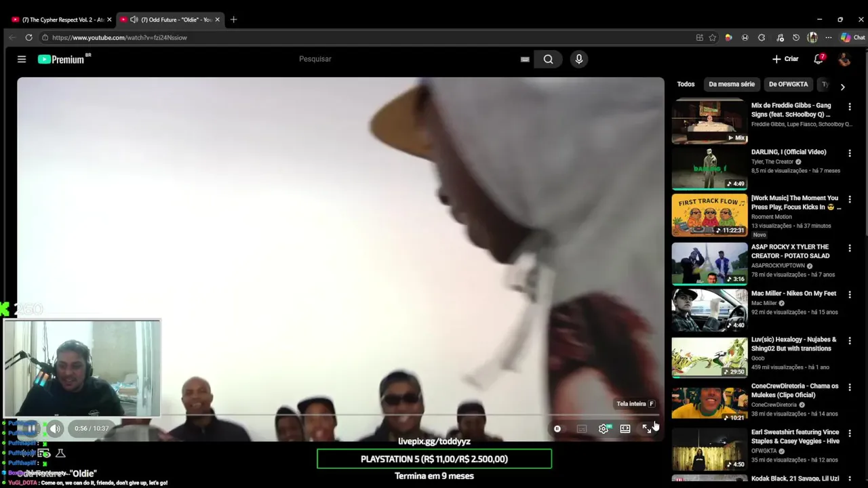Show more filter chips with the right chevron

point(842,87)
